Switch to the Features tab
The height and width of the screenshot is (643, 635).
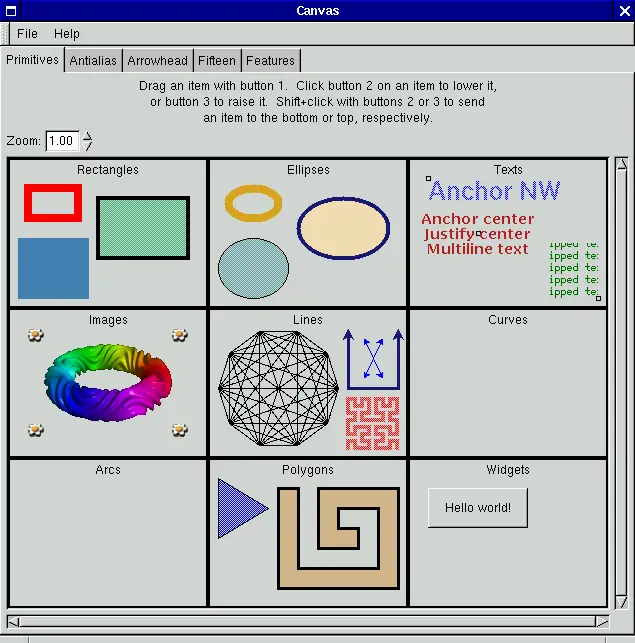(270, 61)
